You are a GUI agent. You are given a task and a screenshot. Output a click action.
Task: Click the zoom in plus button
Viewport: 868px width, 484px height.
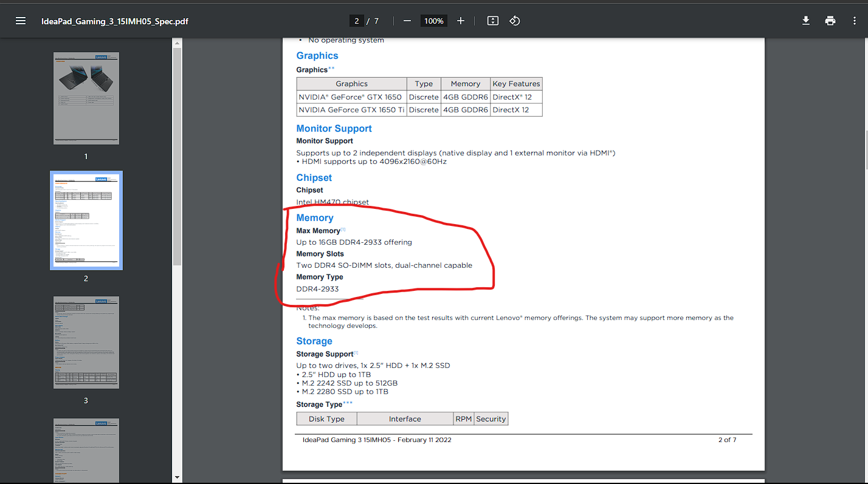461,21
